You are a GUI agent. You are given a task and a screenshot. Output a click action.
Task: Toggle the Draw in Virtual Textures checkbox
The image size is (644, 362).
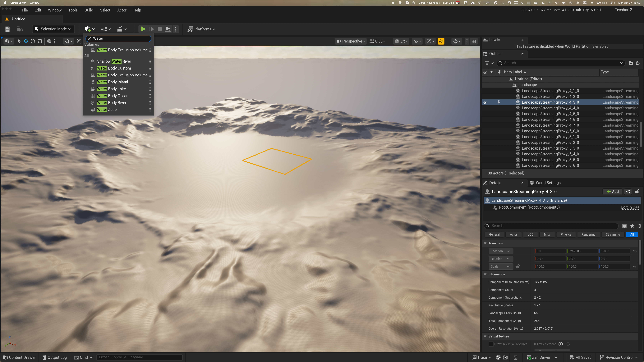(x=491, y=344)
